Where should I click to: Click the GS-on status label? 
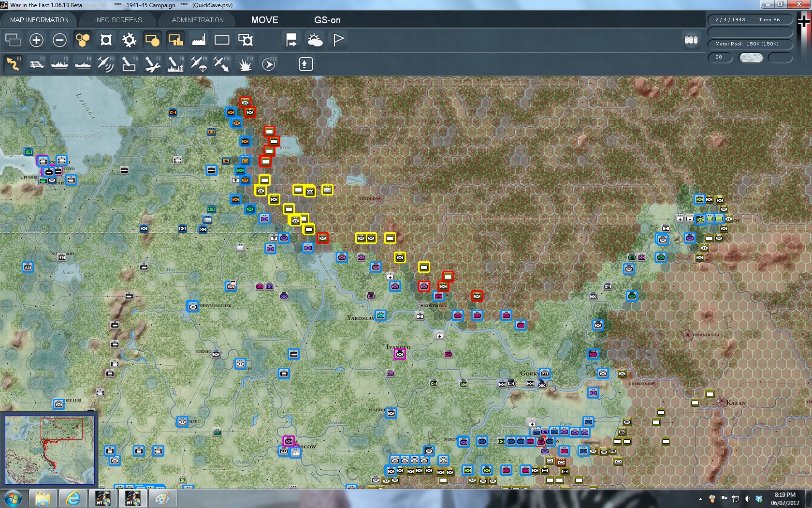(327, 20)
